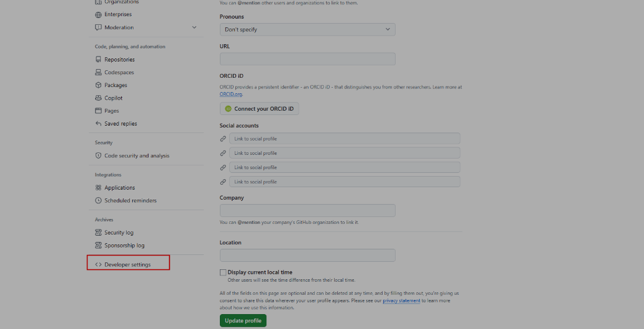Open the ORCID.org link
The height and width of the screenshot is (329, 644).
tap(230, 94)
